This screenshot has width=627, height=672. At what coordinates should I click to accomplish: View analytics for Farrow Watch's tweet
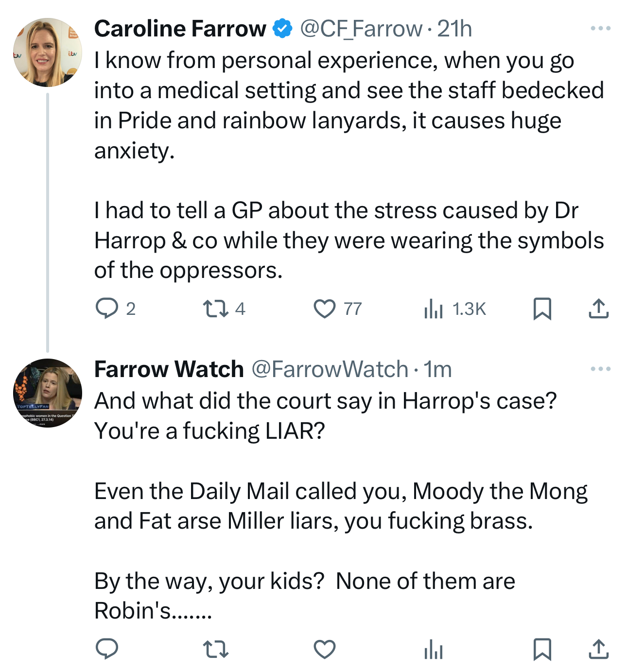433,649
